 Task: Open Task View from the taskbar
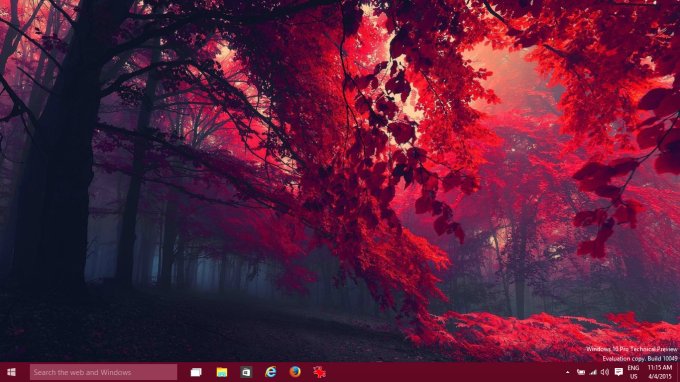[196, 372]
